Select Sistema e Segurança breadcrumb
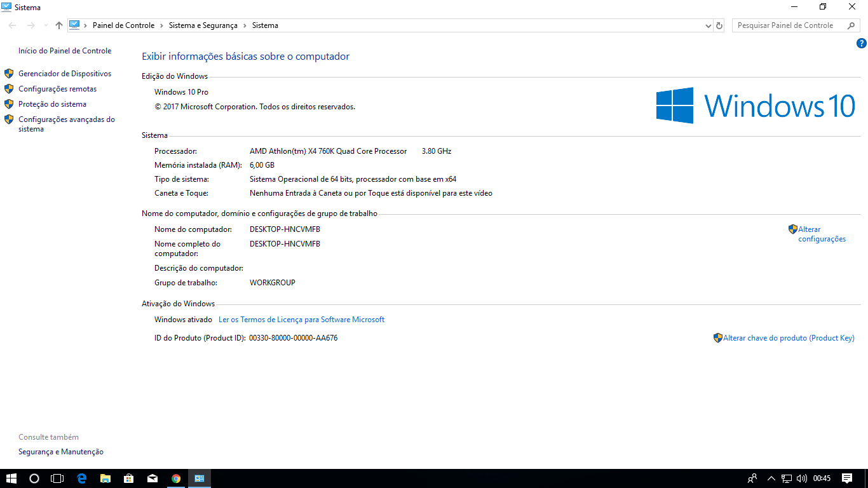 click(203, 25)
